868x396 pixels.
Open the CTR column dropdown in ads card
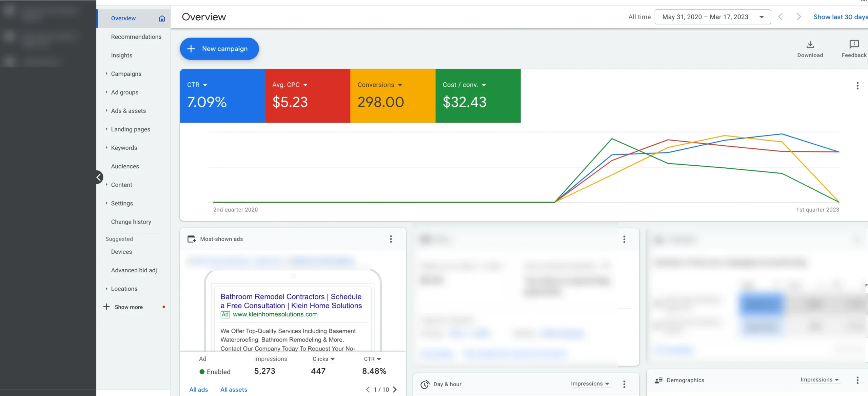point(372,359)
